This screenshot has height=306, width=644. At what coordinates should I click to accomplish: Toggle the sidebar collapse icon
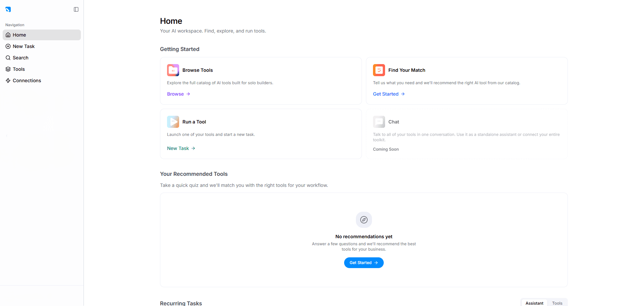[x=76, y=9]
